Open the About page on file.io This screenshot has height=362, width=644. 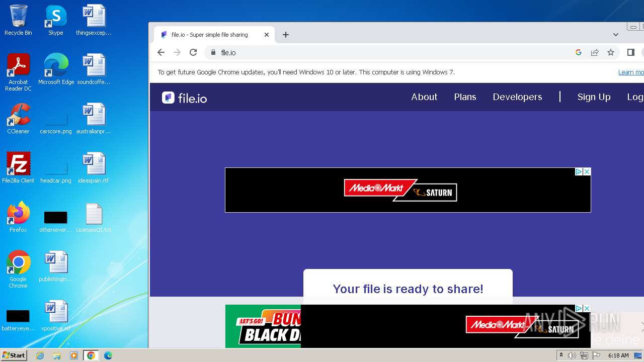click(x=424, y=97)
